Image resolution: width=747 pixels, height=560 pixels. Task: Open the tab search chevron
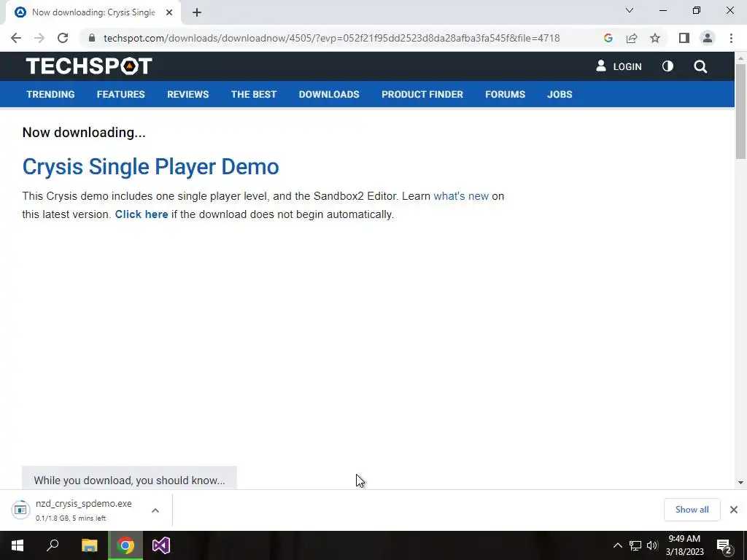tap(630, 10)
